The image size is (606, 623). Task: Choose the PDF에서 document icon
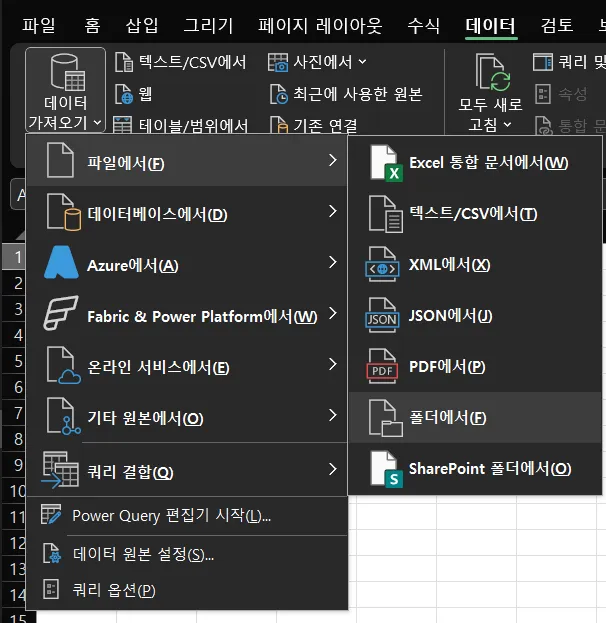click(x=383, y=367)
